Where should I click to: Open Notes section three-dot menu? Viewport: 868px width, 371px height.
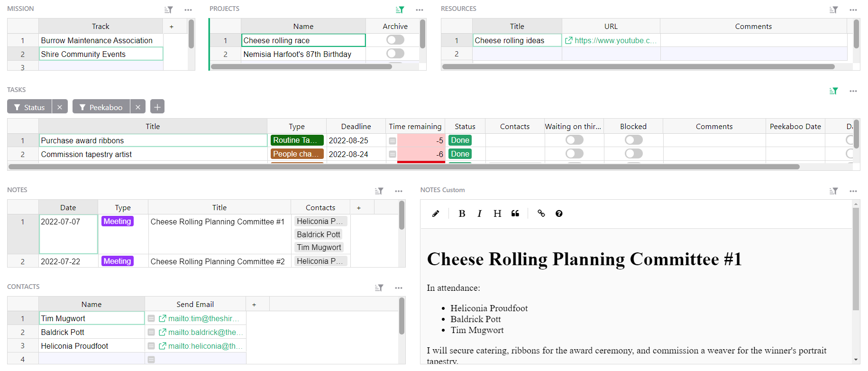398,191
